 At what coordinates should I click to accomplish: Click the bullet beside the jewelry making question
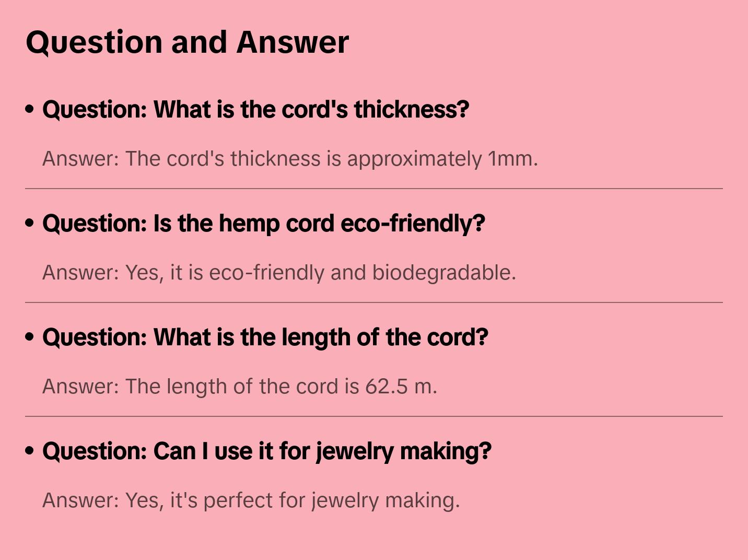(30, 451)
